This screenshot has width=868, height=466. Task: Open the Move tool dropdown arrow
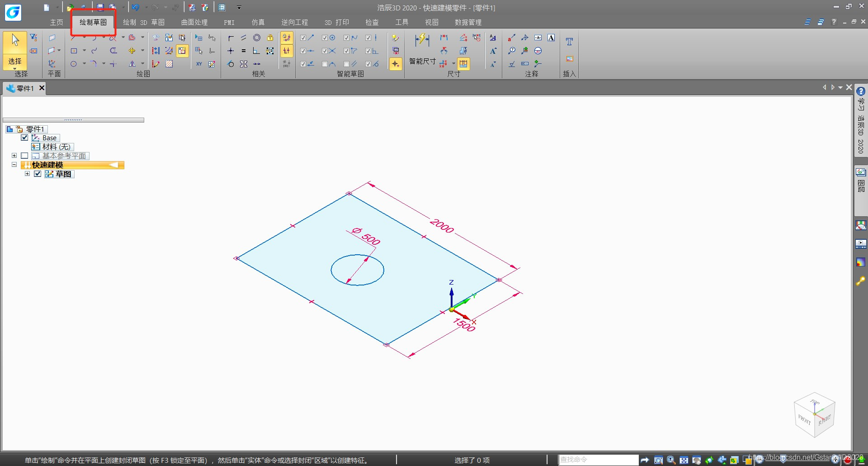point(142,51)
